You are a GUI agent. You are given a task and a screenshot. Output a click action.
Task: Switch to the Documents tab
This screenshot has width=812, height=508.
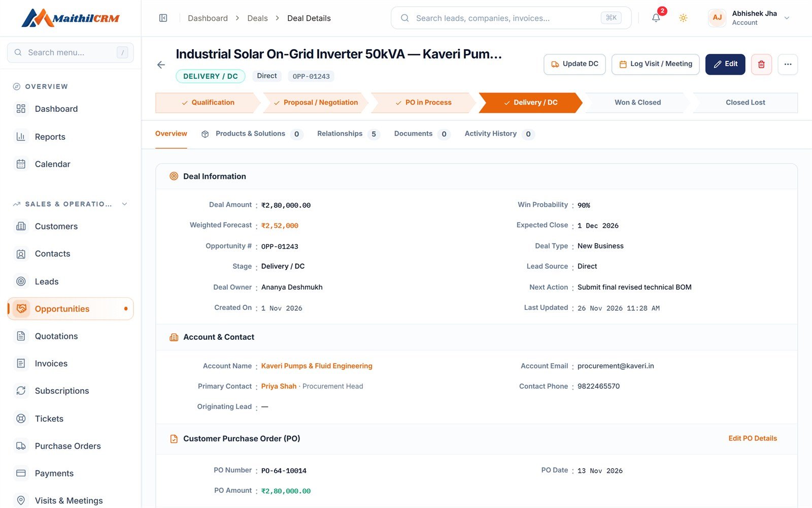point(422,134)
